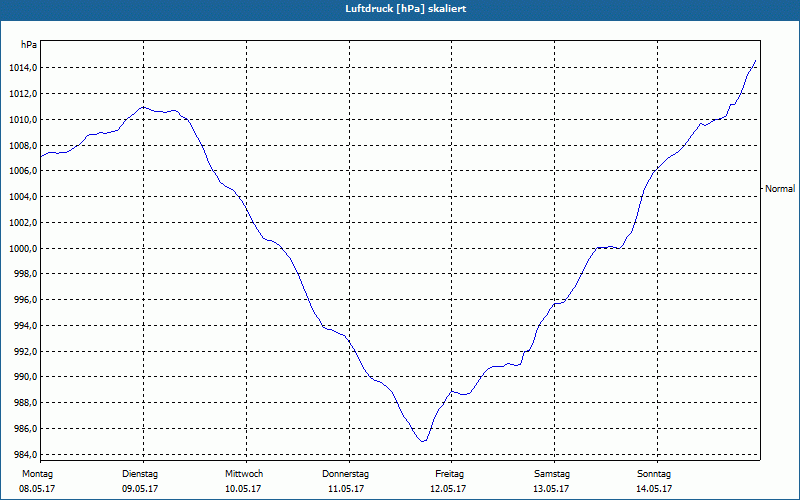Click the '11.05.17' date label
The width and height of the screenshot is (800, 500).
click(x=346, y=489)
